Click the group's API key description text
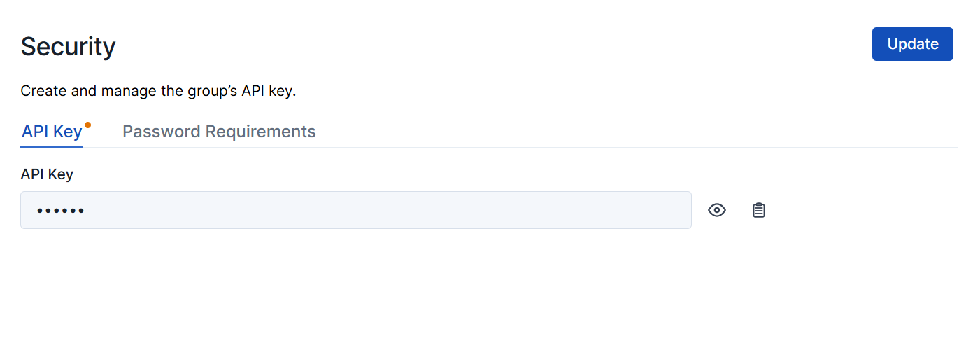980x357 pixels. click(x=158, y=91)
